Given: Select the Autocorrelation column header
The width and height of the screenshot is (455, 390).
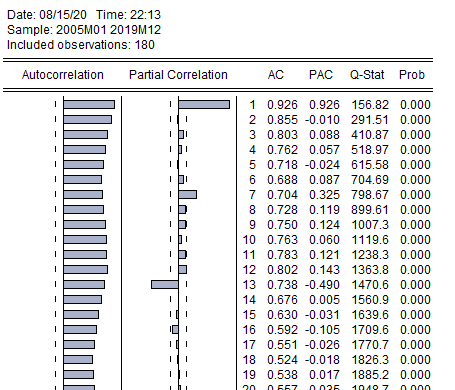Looking at the screenshot, I should (x=63, y=75).
